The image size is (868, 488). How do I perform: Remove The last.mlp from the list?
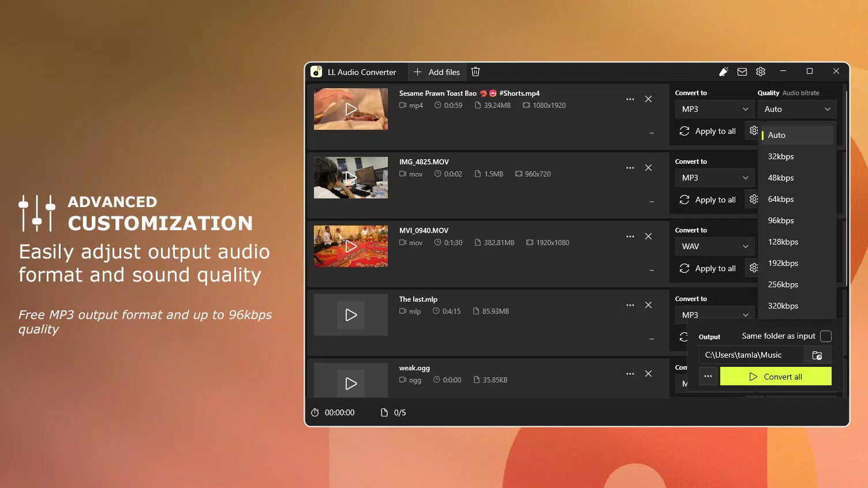tap(649, 305)
